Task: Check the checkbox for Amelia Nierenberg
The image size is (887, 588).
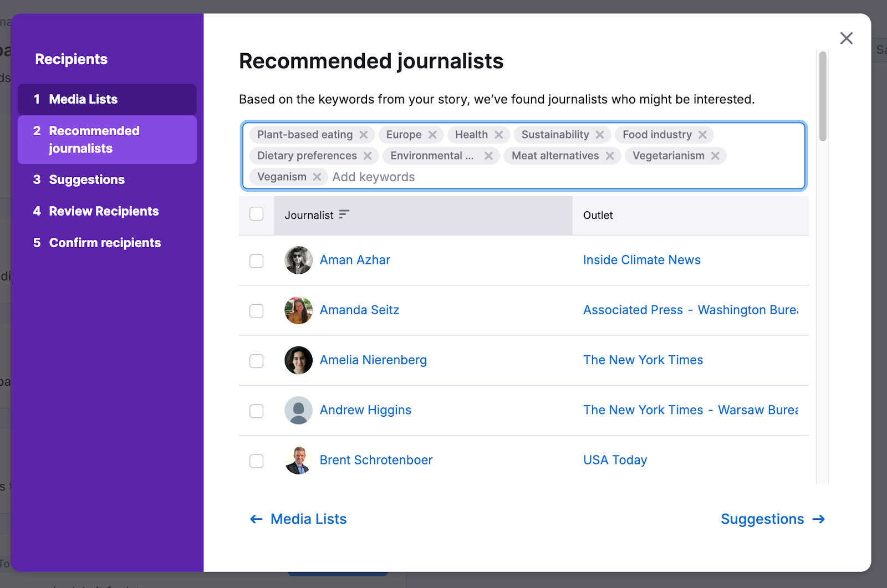Action: (x=256, y=361)
